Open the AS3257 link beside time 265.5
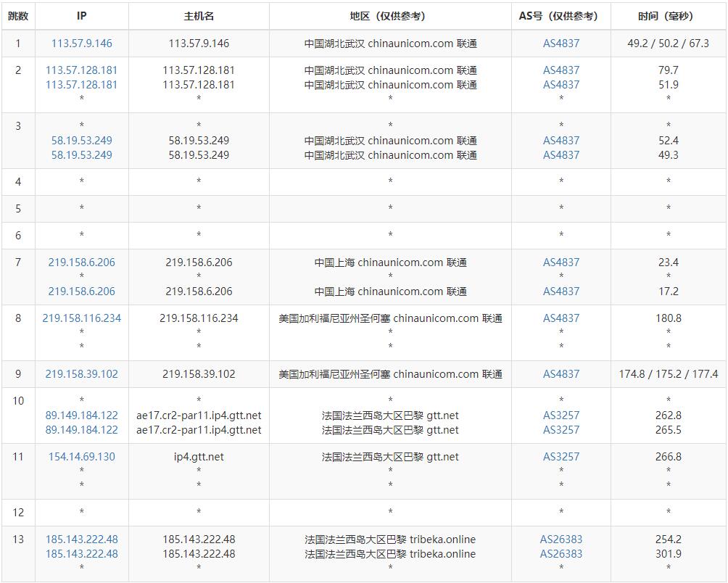This screenshot has height=583, width=728. (x=561, y=430)
